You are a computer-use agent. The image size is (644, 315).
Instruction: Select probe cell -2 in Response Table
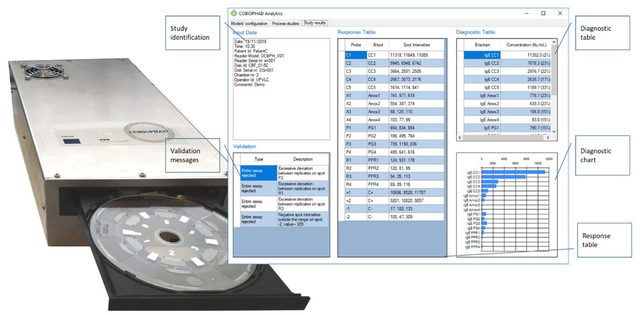point(356,217)
